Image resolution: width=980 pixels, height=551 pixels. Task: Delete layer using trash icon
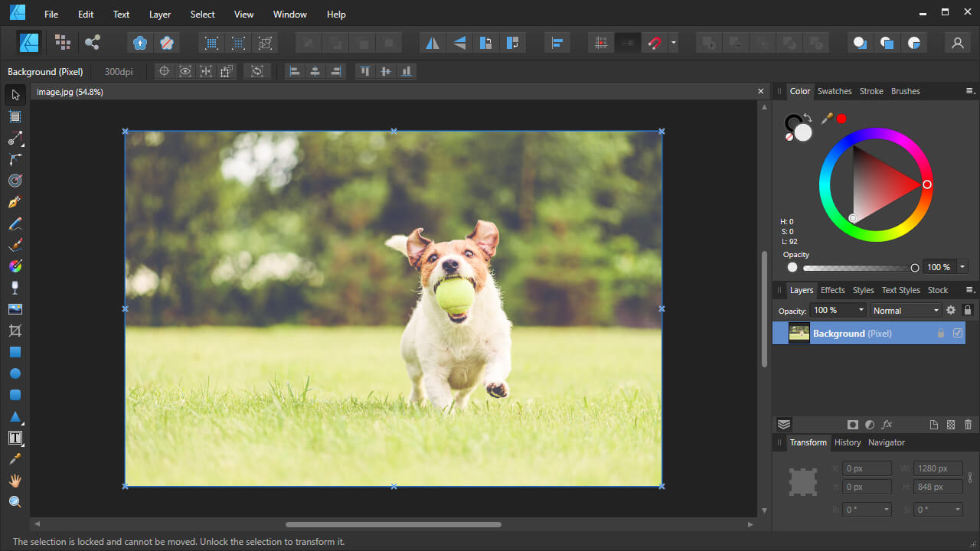[968, 425]
